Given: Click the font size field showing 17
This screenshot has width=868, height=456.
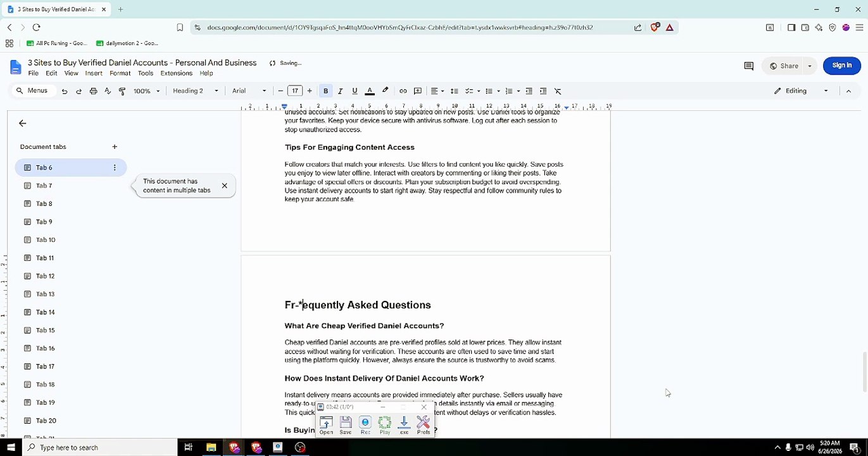Looking at the screenshot, I should [x=295, y=91].
